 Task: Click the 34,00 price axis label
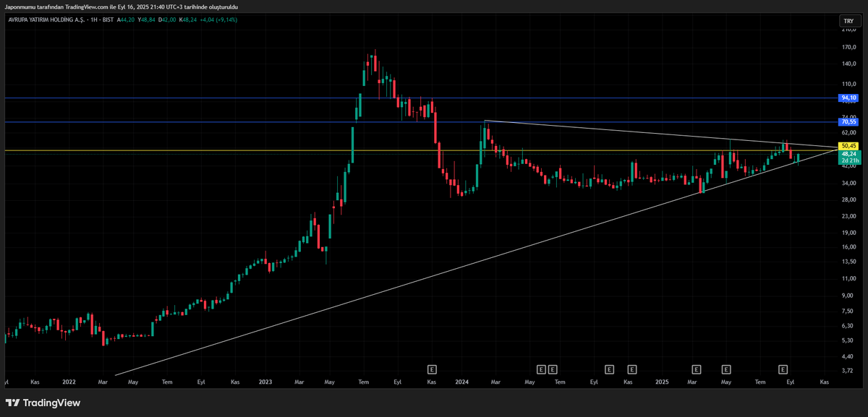[x=848, y=183]
